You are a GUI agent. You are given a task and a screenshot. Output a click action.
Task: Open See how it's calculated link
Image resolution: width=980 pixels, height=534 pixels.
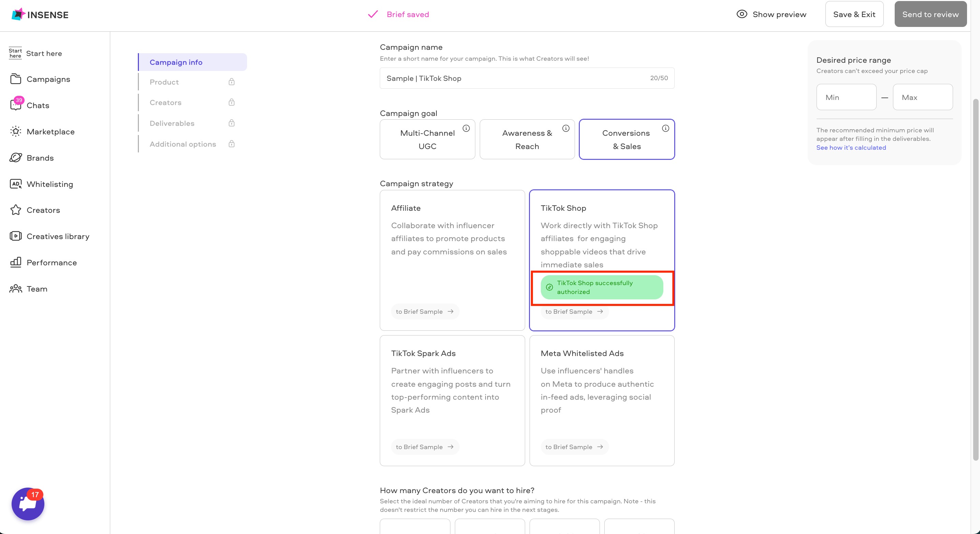click(x=851, y=147)
